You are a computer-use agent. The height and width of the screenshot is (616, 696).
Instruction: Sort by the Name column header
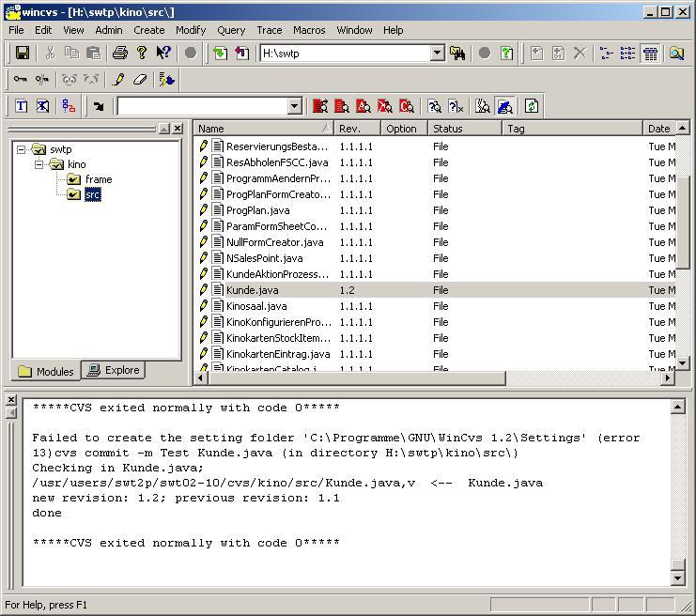(264, 129)
